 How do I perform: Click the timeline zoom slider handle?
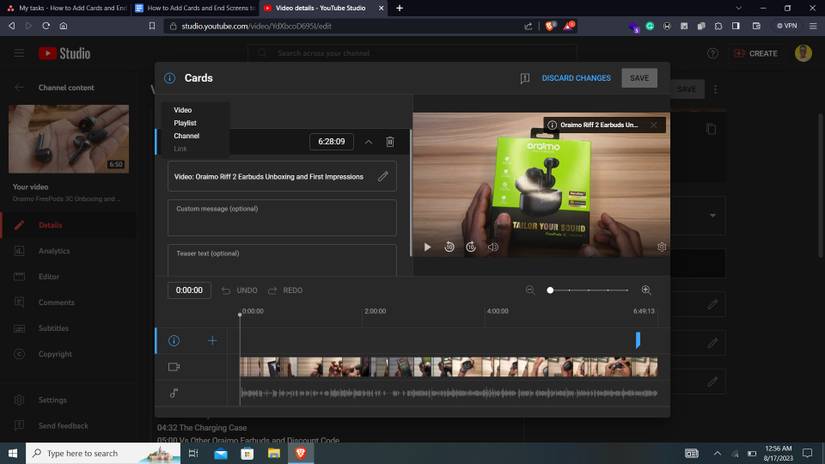(x=550, y=290)
